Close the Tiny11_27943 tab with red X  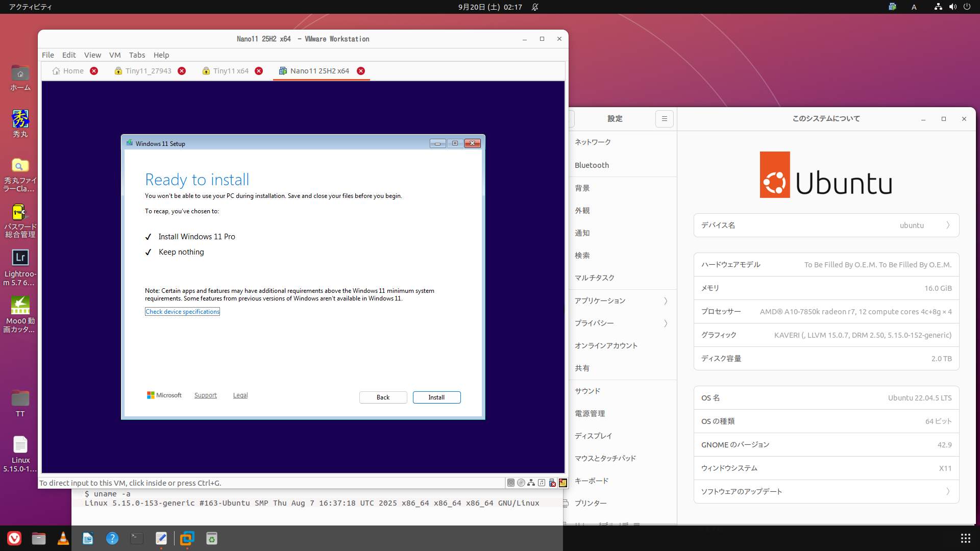[x=182, y=71]
